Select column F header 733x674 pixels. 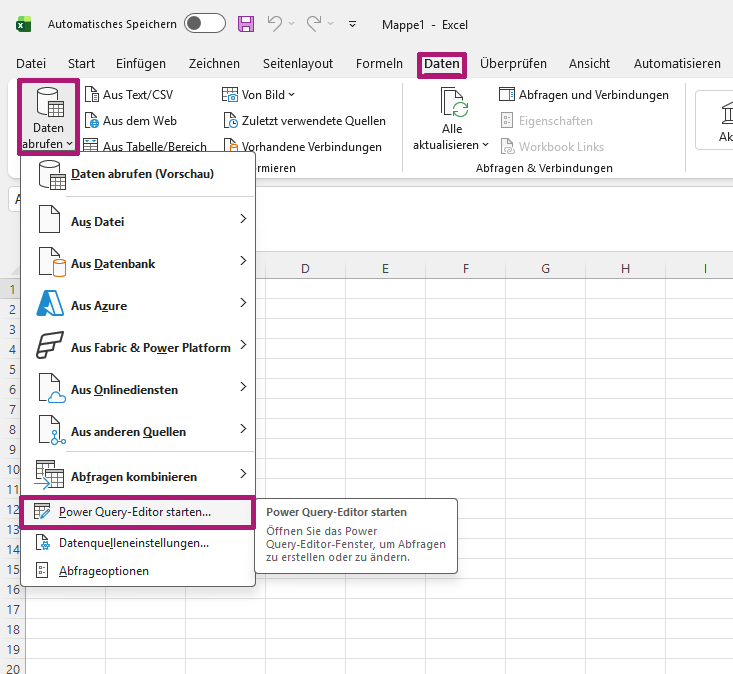click(x=466, y=269)
